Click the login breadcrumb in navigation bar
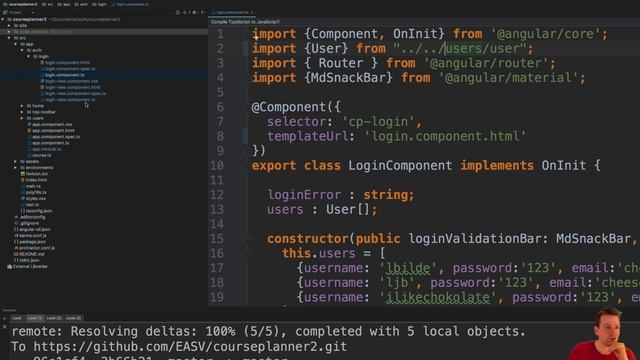The height and width of the screenshot is (360, 640). point(100,4)
